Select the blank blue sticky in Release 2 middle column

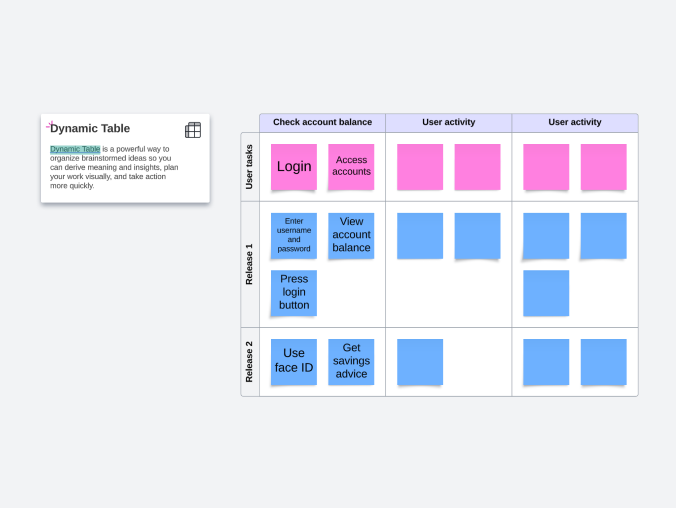tap(420, 361)
